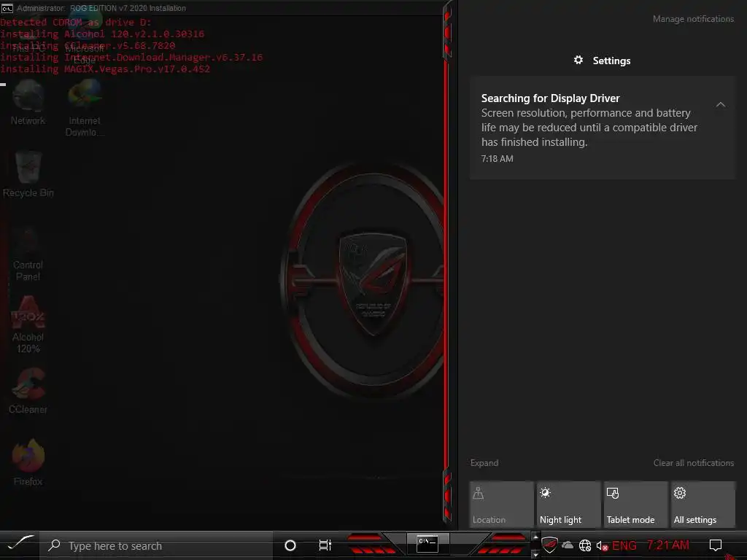
Task: Collapse the Searching for Display Driver notification
Action: point(720,104)
